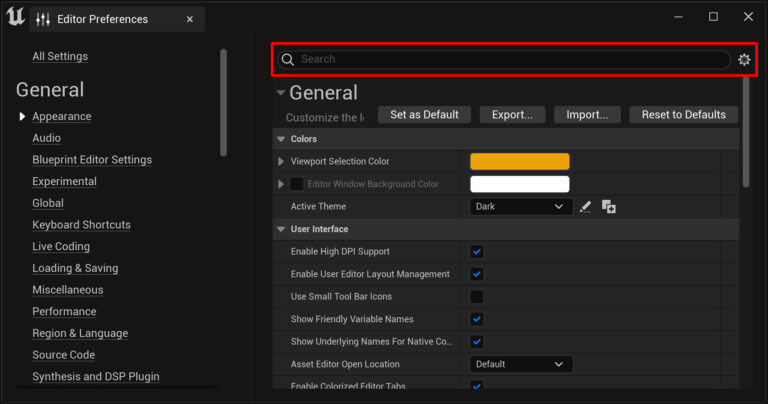768x404 pixels.
Task: Uncheck Show Friendly Variable Names
Action: 477,319
